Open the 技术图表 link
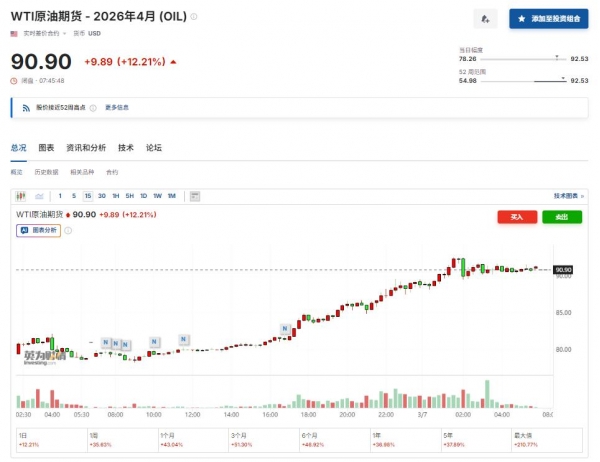Screen dimensions: 600x462 [568, 196]
